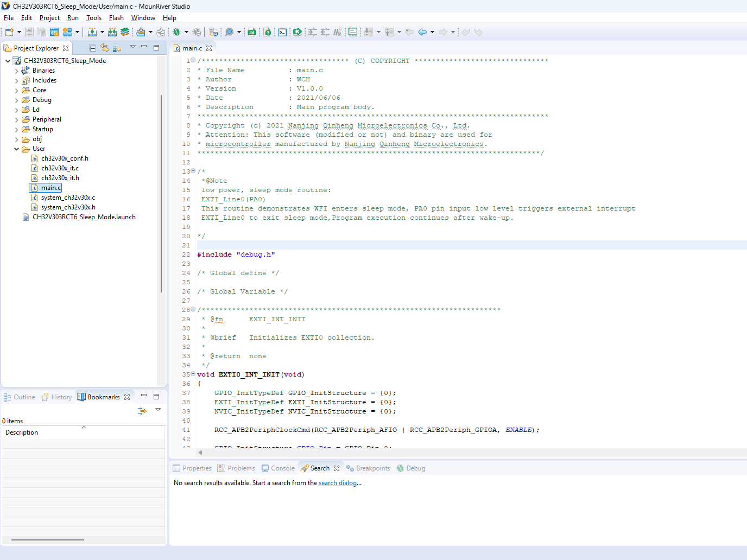Expand the Core folder
This screenshot has width=747, height=560.
(x=17, y=90)
